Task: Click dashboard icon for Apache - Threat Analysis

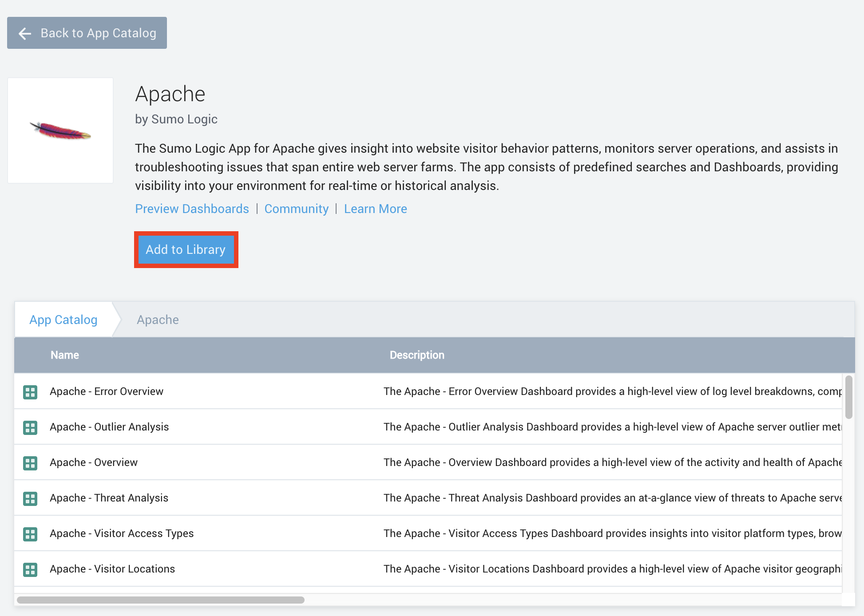Action: pos(30,498)
